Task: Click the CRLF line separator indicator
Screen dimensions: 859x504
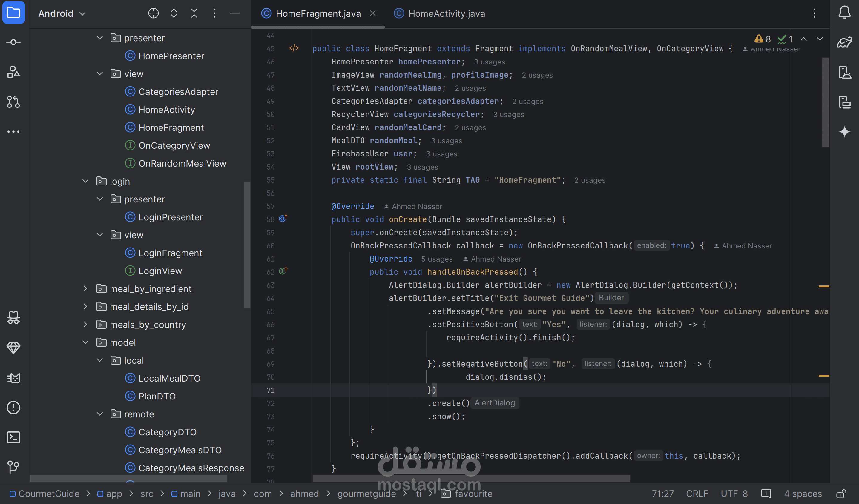Action: 697,494
